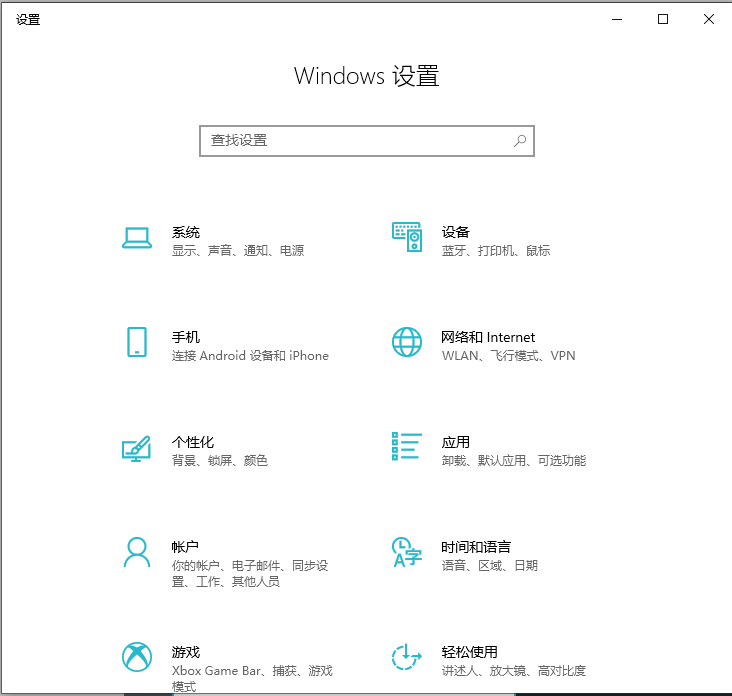
Task: Click the 手机 (Phone) icon
Action: point(136,342)
